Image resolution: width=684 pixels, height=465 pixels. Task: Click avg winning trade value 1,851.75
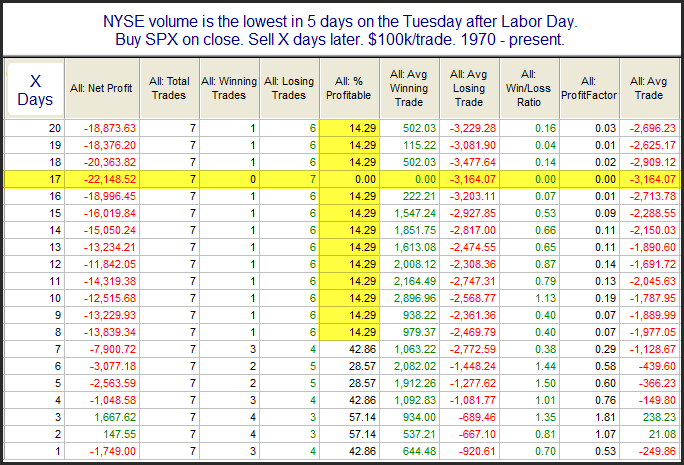415,230
